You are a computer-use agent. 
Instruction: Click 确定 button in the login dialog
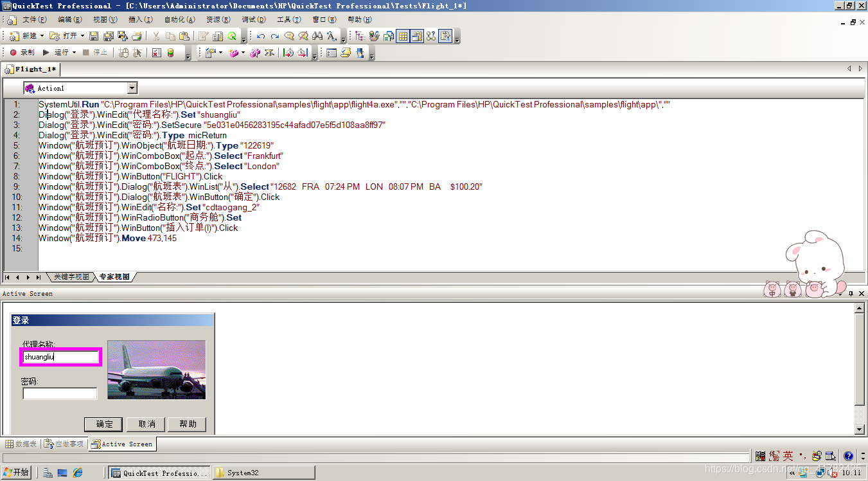pyautogui.click(x=103, y=424)
